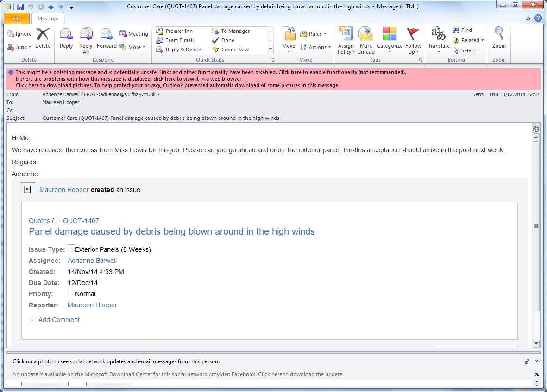Open Follow Up flag dropdown

coord(414,49)
